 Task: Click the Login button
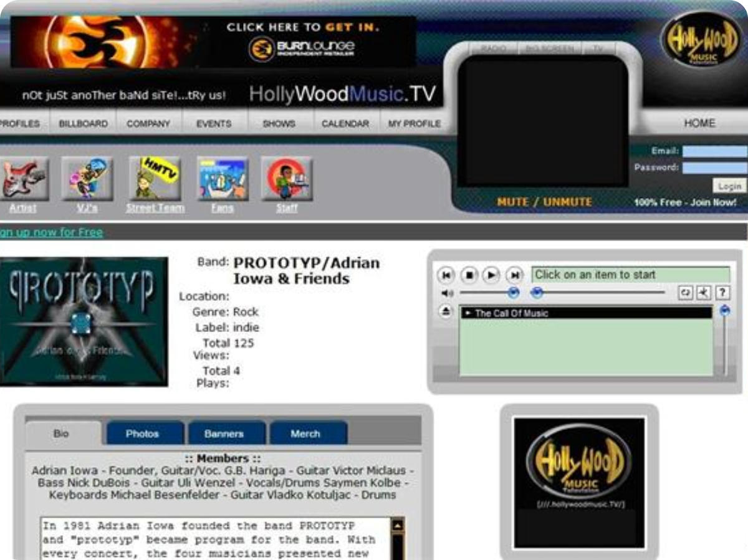[x=729, y=186]
